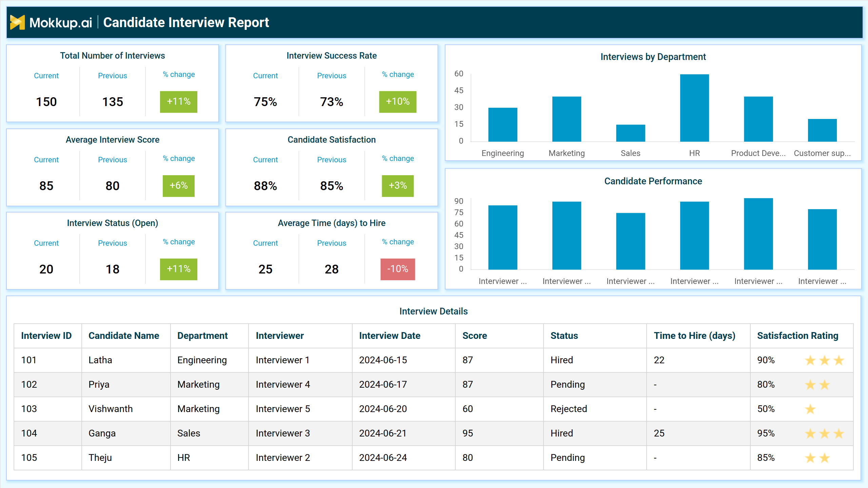Click the tallest bar in Candidate Performance chart
This screenshot has width=868, height=488.
click(758, 234)
